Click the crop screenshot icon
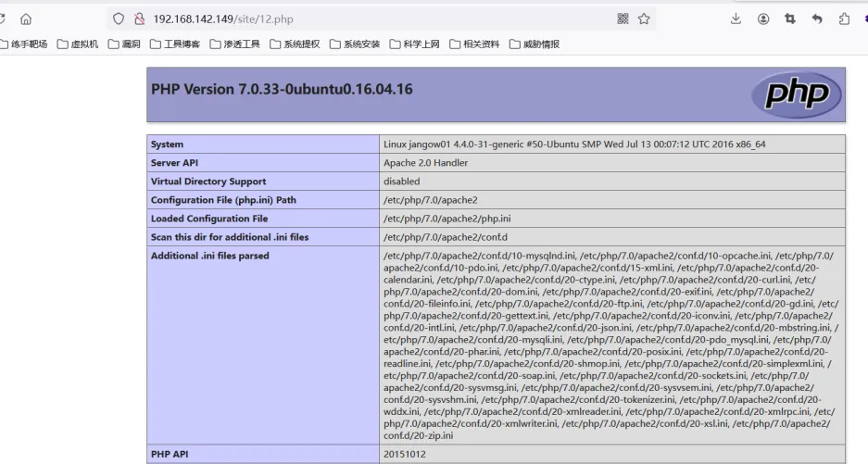The image size is (868, 464). 790,19
